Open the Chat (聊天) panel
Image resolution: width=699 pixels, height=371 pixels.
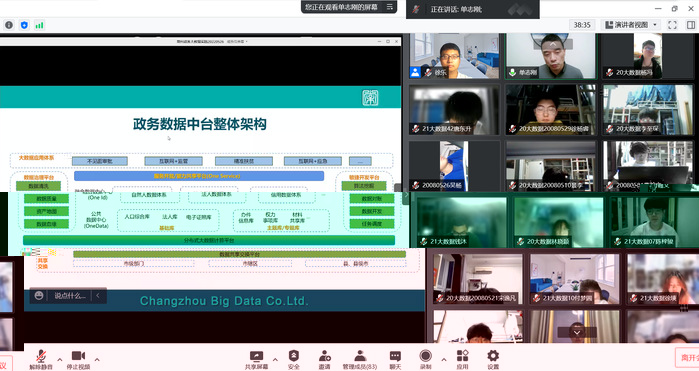(395, 359)
